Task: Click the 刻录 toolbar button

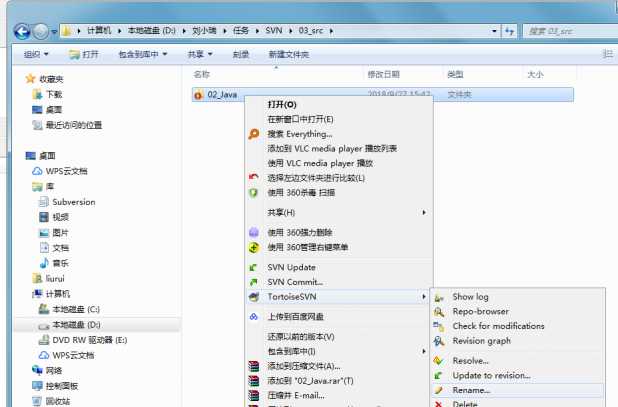Action: click(x=241, y=54)
